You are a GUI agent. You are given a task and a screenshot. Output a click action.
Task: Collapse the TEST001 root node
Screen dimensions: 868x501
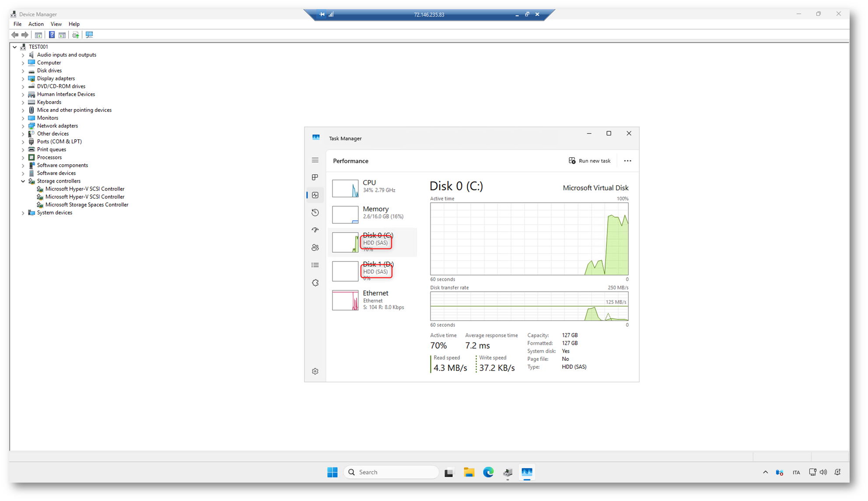[x=15, y=47]
